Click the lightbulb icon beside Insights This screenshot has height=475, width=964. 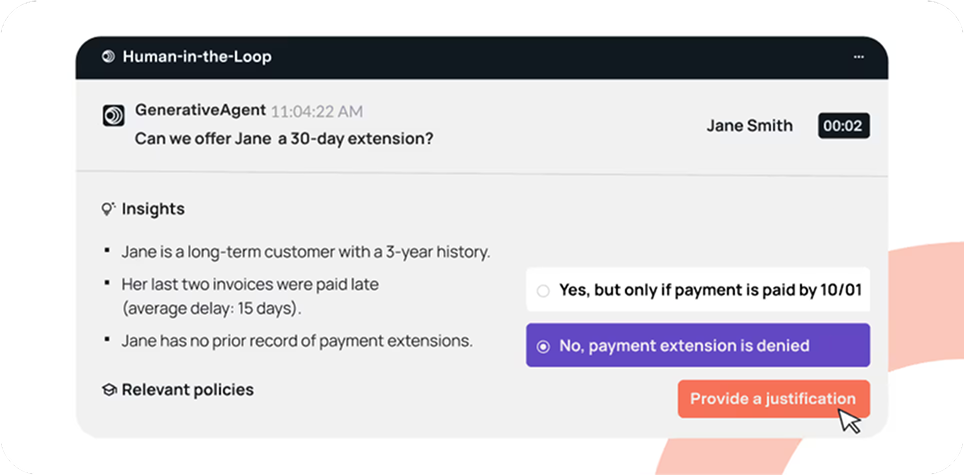coord(108,209)
